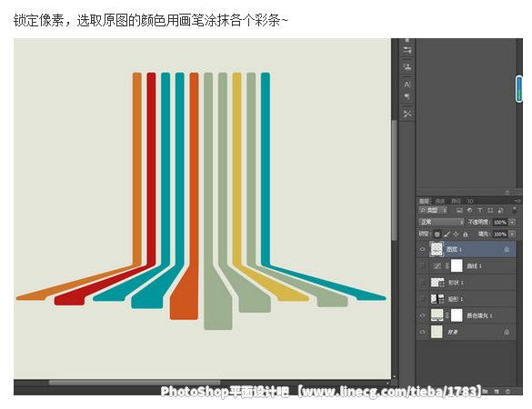Filter layers by smart object icon
The height and width of the screenshot is (409, 532).
[x=500, y=210]
